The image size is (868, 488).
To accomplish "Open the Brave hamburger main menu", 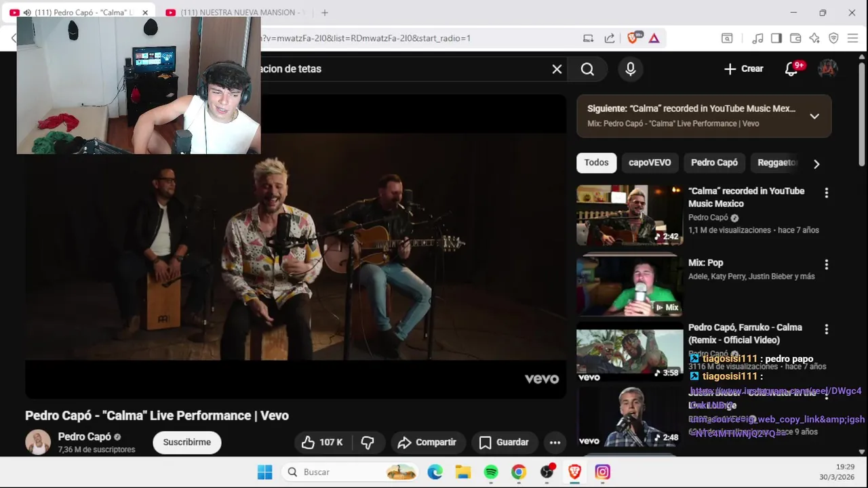I will [x=852, y=38].
